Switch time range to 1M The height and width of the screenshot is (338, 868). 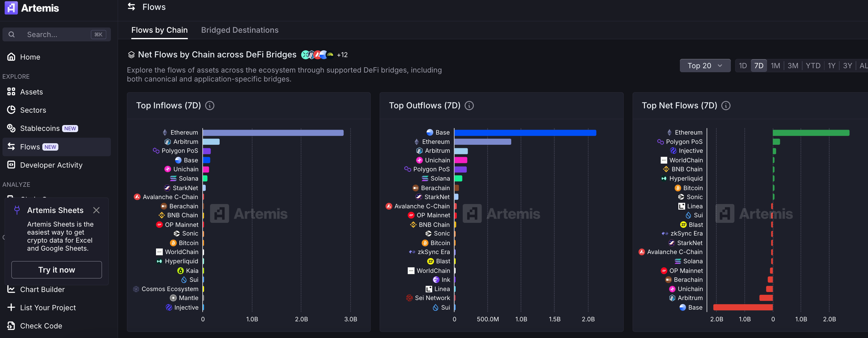(x=775, y=66)
